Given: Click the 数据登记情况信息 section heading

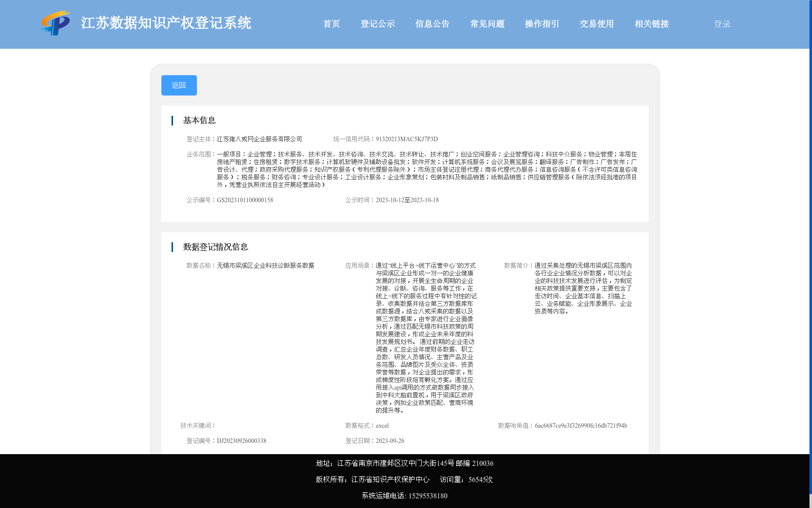Looking at the screenshot, I should coord(216,247).
